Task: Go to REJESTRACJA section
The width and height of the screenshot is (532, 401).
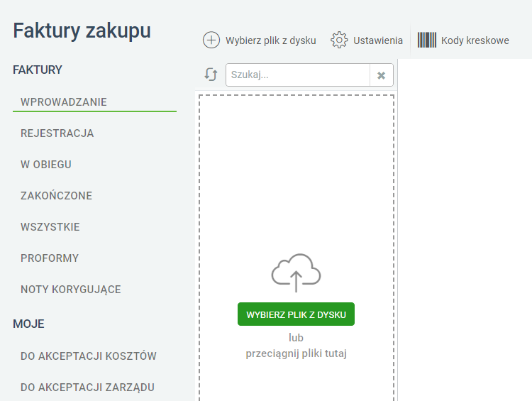Action: pos(57,133)
